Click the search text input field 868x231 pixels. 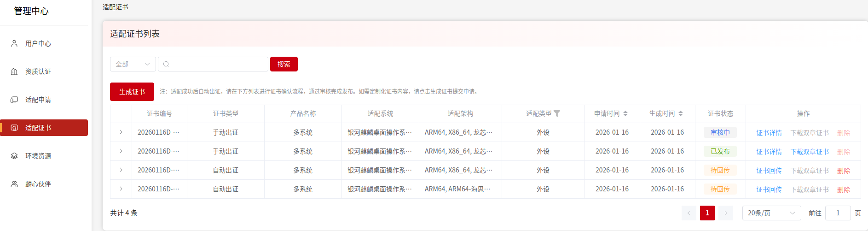[x=216, y=64]
